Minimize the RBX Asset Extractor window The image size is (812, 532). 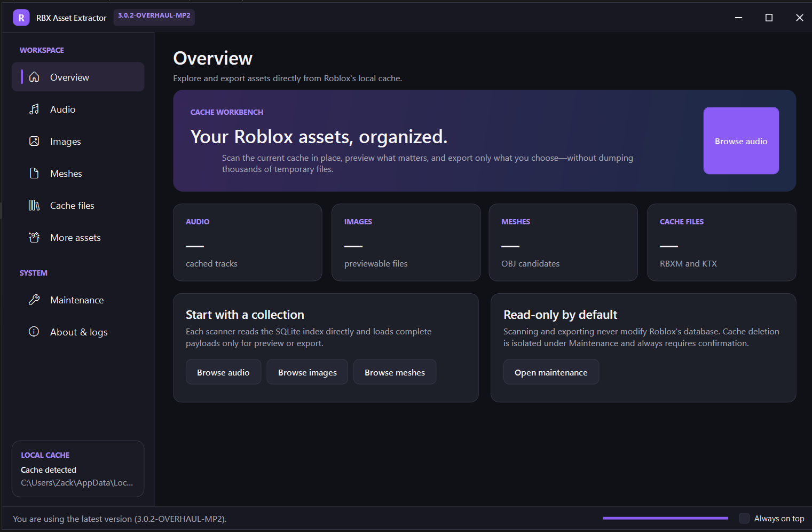pyautogui.click(x=738, y=18)
